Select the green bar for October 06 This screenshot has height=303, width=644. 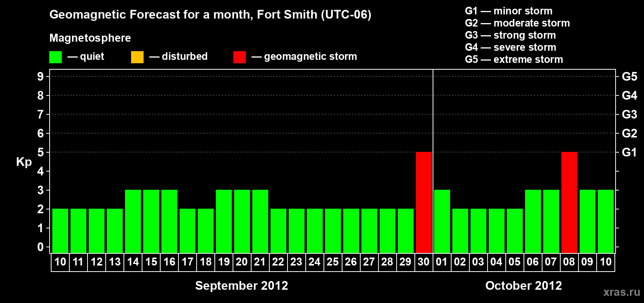point(533,221)
